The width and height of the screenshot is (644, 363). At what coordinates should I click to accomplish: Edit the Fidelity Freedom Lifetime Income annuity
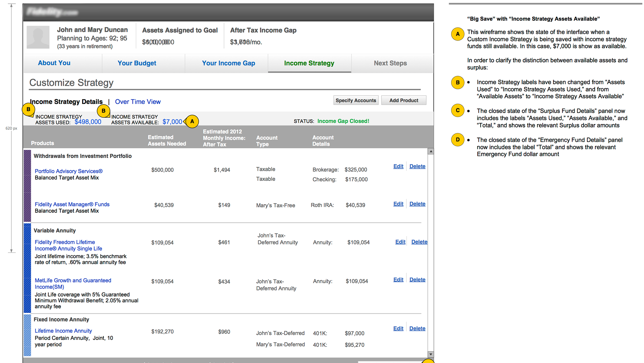click(400, 242)
